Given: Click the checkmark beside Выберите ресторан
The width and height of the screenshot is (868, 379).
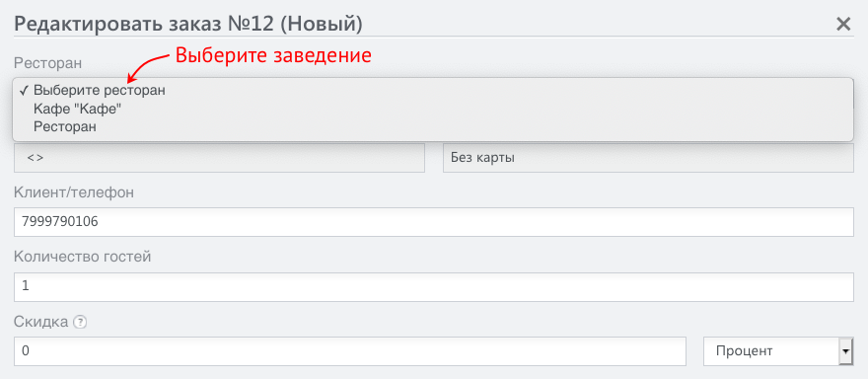Looking at the screenshot, I should pos(24,90).
